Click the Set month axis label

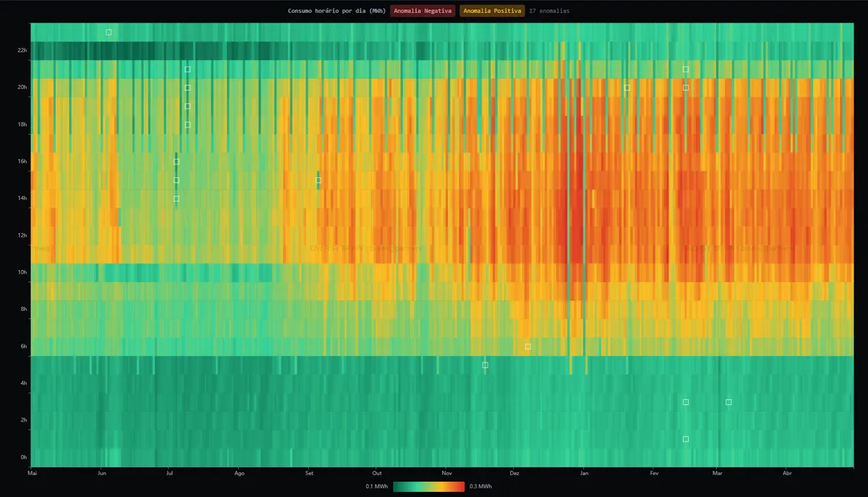point(309,473)
